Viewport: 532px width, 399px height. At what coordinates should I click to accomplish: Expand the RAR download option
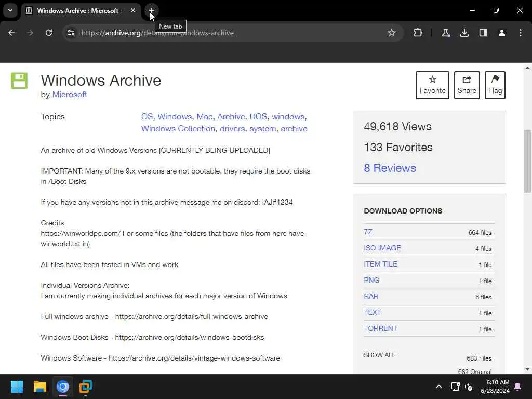371,296
